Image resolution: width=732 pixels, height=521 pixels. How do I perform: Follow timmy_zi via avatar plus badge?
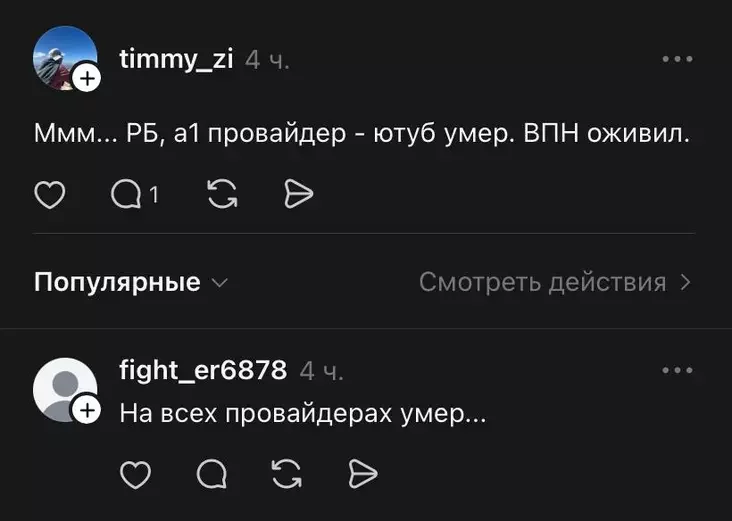pyautogui.click(x=87, y=78)
